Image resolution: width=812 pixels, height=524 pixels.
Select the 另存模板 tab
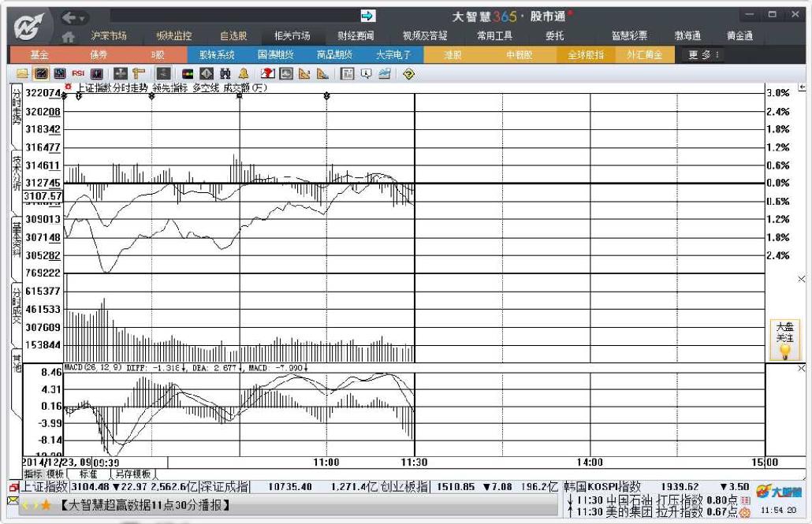tap(133, 474)
